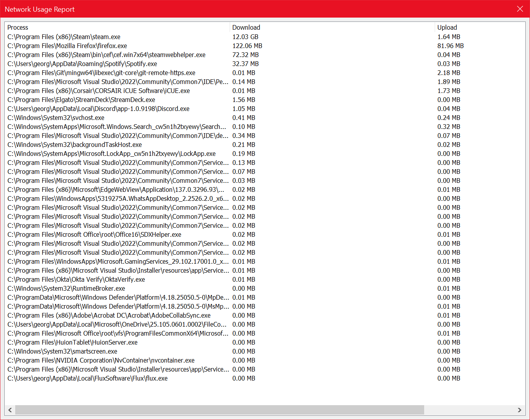Select the git-remote-https.exe row
Image resolution: width=530 pixels, height=420 pixels.
[x=265, y=73]
